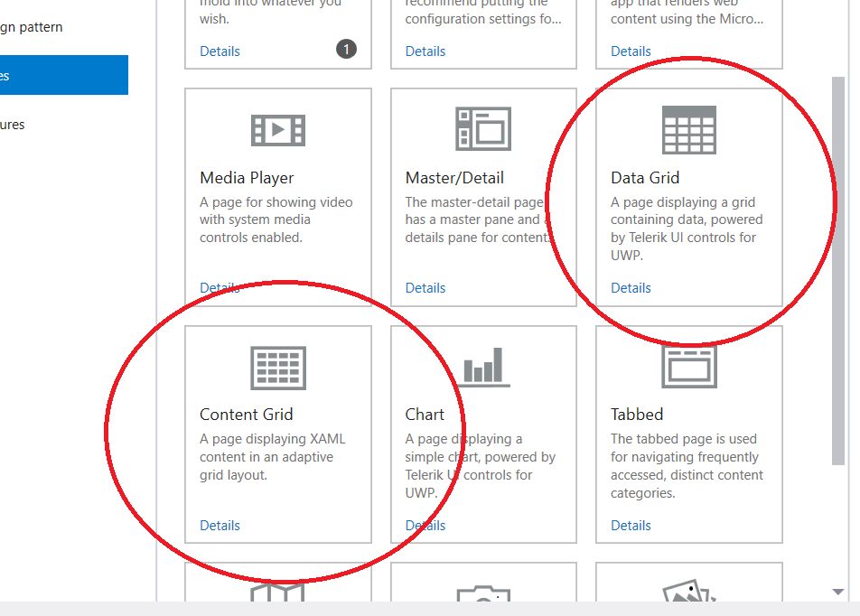Screen dimensions: 860x616
Task: Click the Master/Detail title
Action: (454, 178)
